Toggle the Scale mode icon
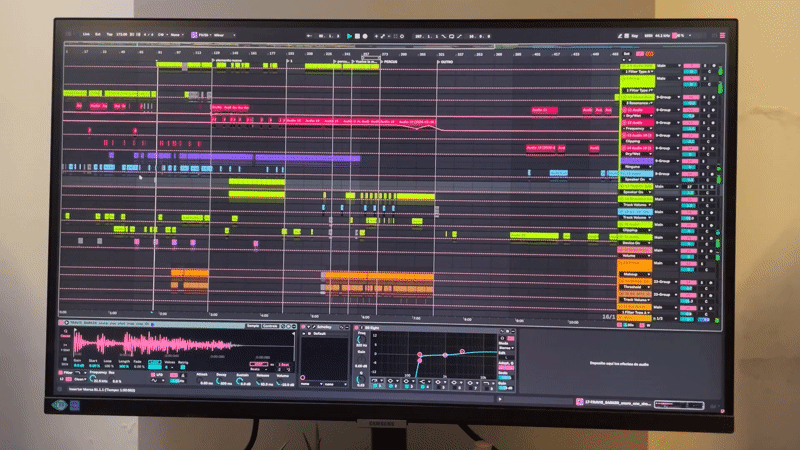This screenshot has height=450, width=800. (x=194, y=35)
